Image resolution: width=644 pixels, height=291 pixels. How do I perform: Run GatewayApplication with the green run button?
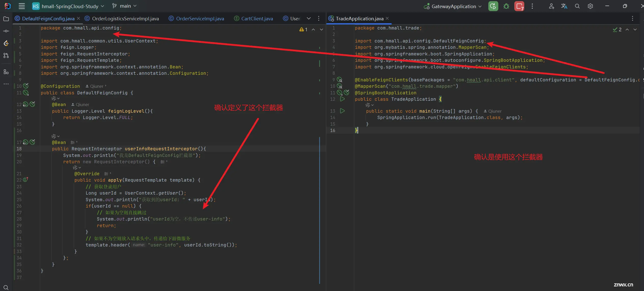(x=493, y=6)
